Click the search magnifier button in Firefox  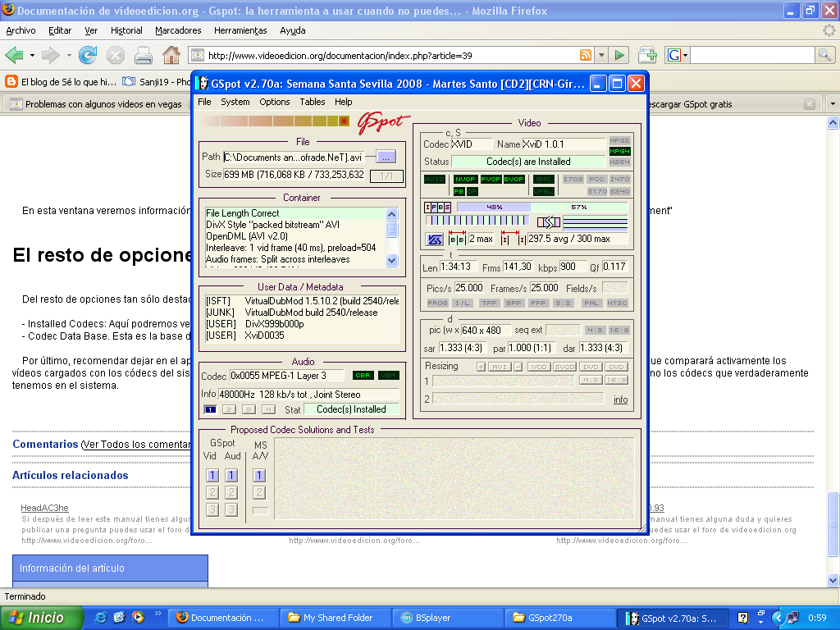(824, 55)
